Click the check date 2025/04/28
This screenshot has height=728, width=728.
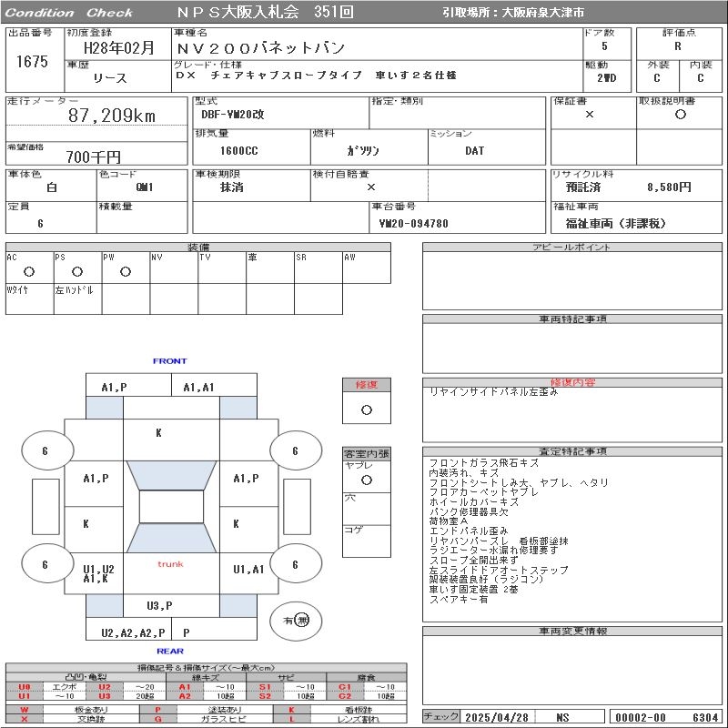tap(497, 717)
